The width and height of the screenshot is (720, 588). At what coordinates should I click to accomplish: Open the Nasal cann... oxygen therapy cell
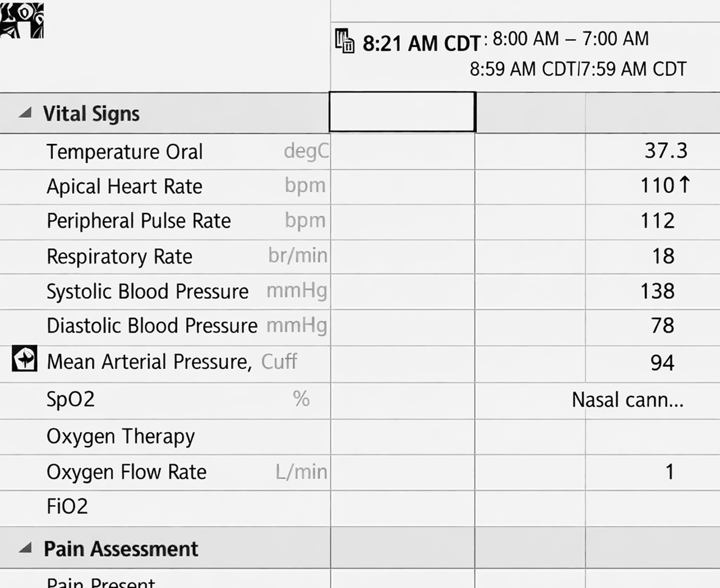[x=627, y=400]
